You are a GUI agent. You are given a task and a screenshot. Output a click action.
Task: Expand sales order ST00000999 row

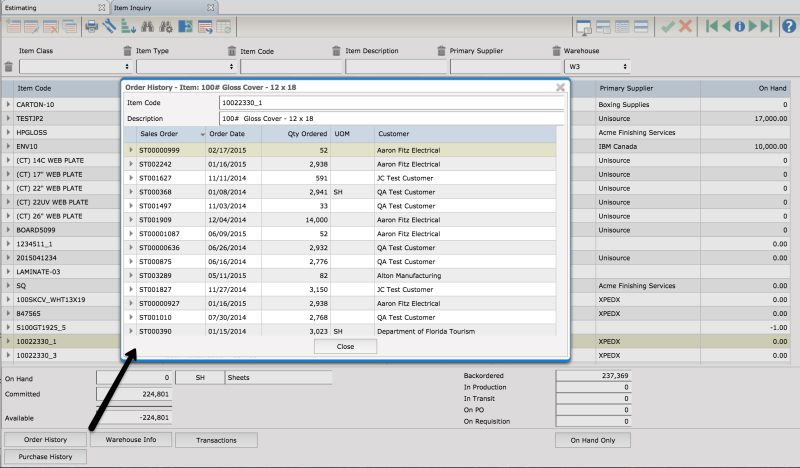tap(131, 150)
